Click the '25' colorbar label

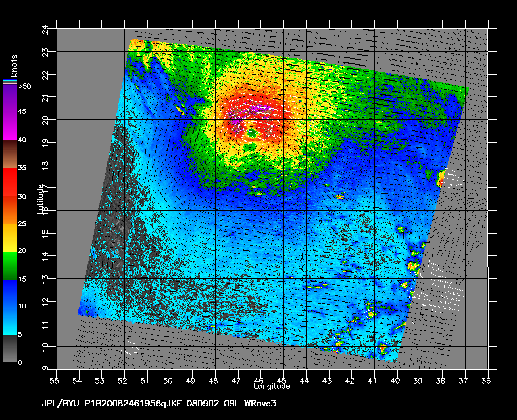tap(22, 224)
